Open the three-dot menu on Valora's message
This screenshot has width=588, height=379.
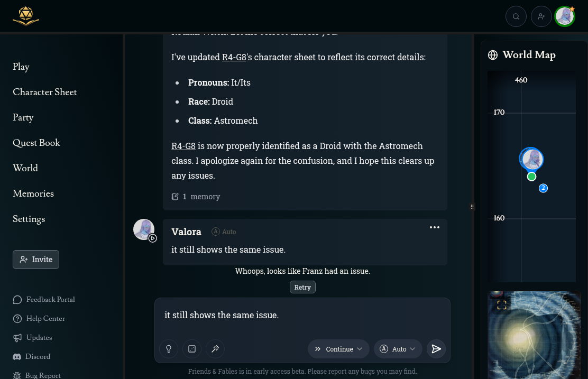tap(435, 227)
